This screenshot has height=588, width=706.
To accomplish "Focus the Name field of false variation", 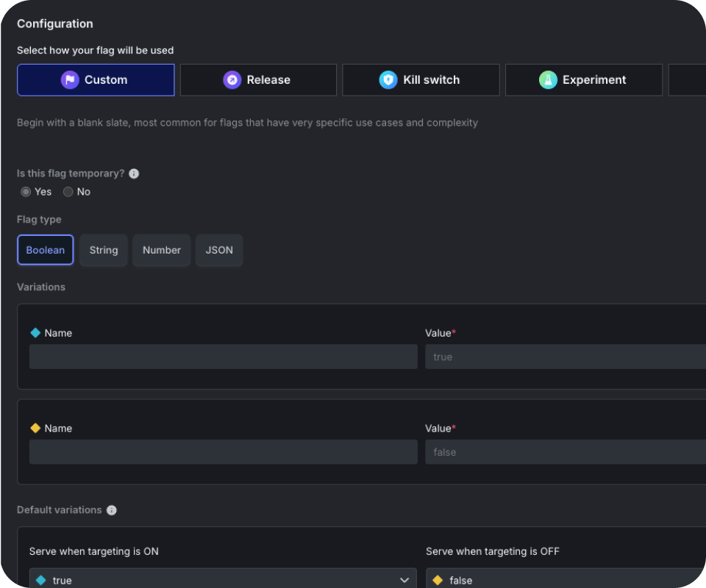I will click(x=224, y=452).
